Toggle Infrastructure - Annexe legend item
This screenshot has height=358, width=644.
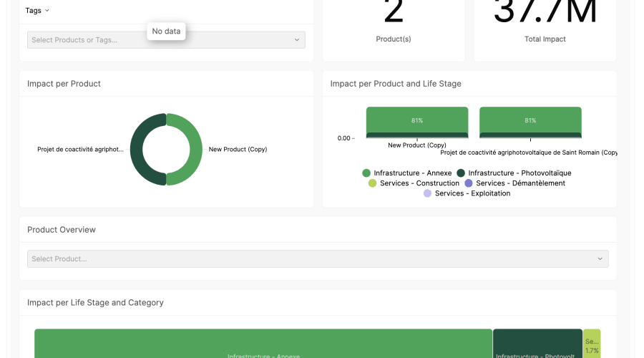407,173
